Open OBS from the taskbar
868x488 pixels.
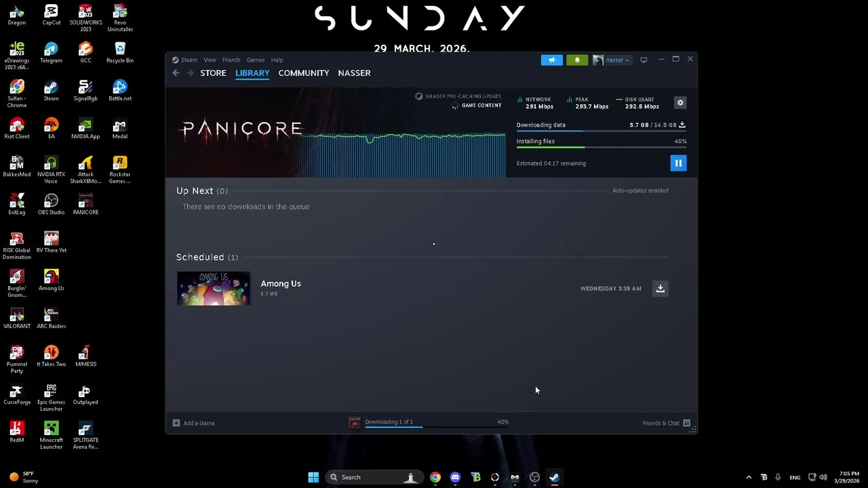point(534,477)
